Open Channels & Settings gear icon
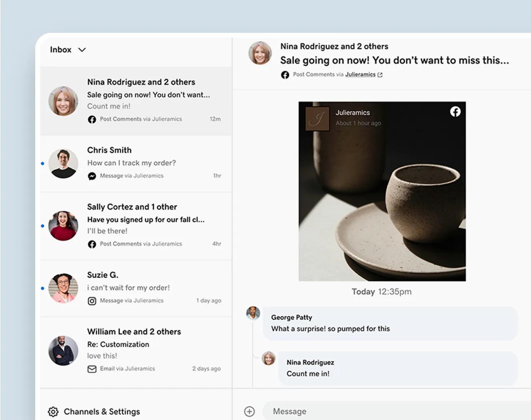 (x=53, y=412)
